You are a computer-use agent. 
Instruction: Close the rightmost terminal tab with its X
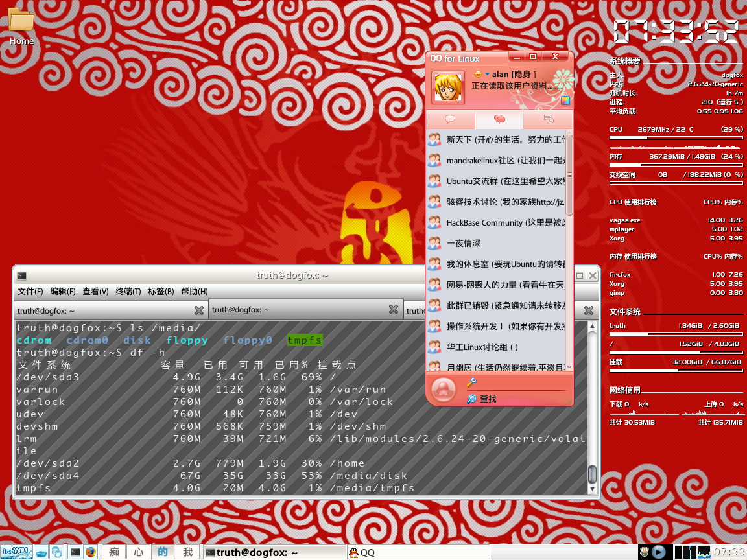(588, 310)
